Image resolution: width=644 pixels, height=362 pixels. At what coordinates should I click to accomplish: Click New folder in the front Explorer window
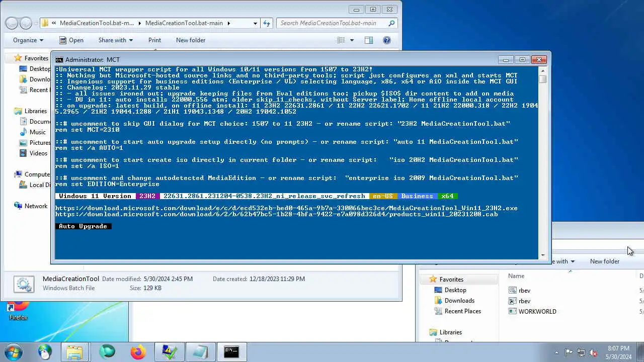(191, 40)
